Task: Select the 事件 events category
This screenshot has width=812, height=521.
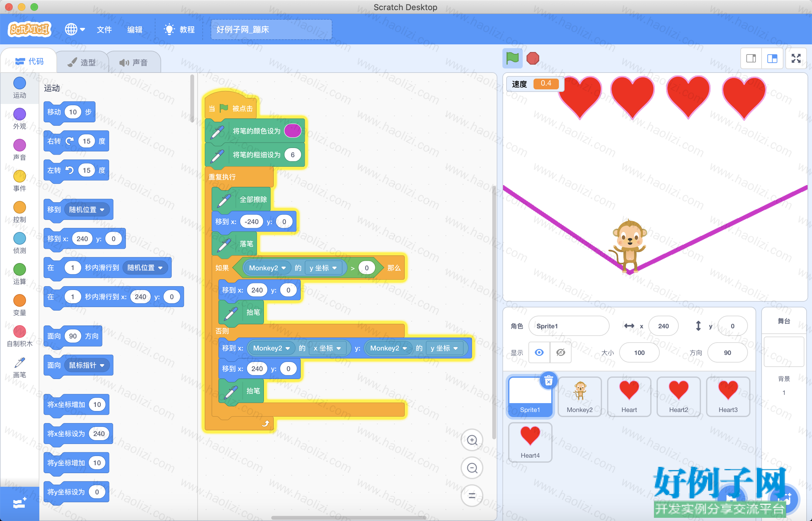Action: [19, 181]
